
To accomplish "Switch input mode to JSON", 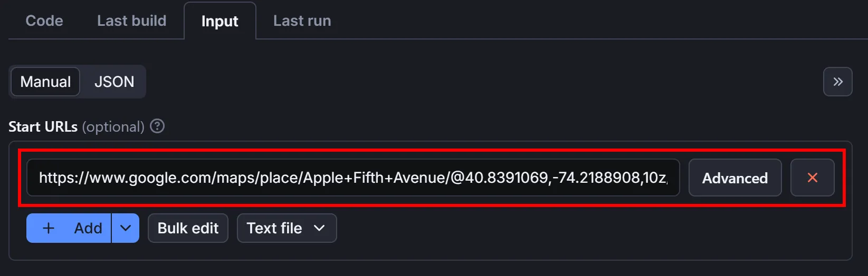I will (114, 82).
